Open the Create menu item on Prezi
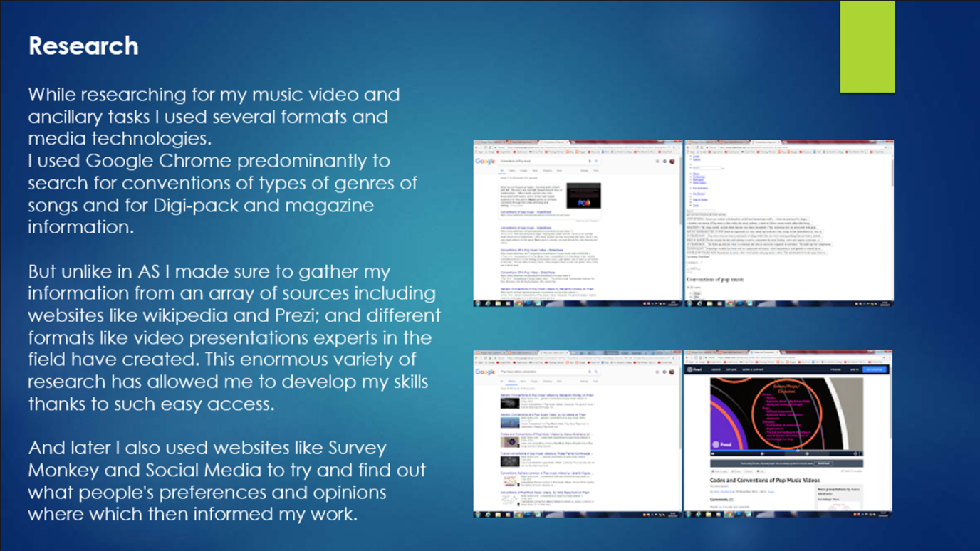980x551 pixels. [x=716, y=369]
